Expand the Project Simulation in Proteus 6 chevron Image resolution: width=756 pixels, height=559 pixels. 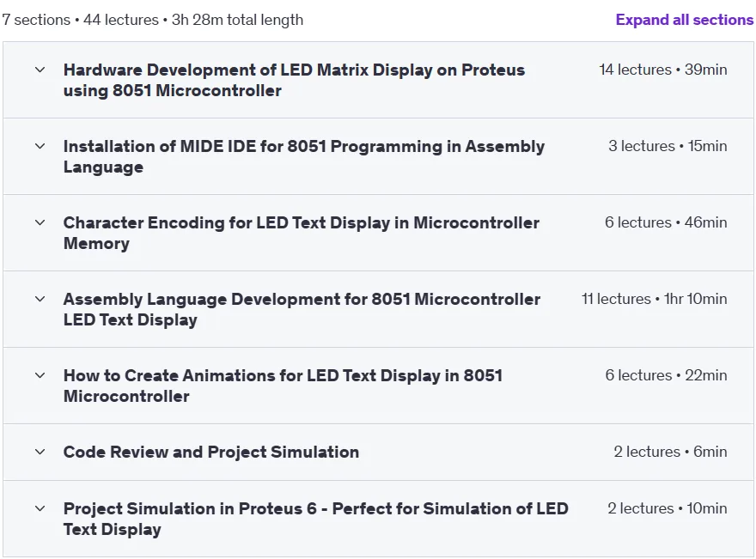[x=40, y=508]
